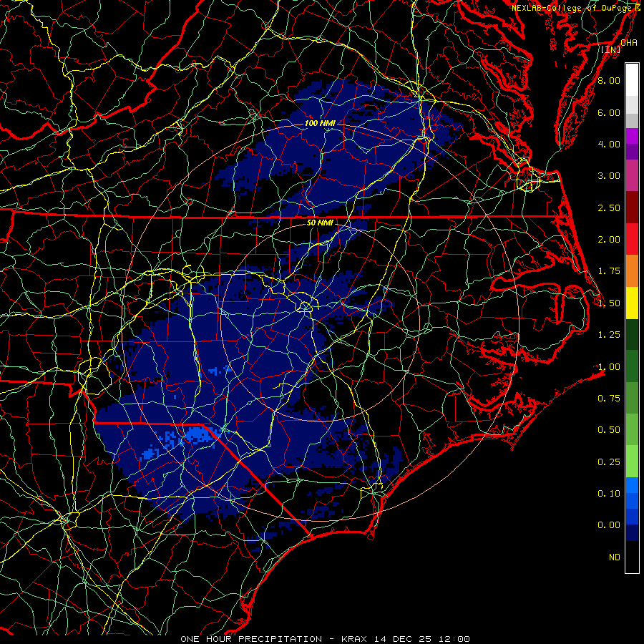Pick the bright red legend swatch near 2.00
Image resolution: width=644 pixels, height=644 pixels.
(632, 240)
